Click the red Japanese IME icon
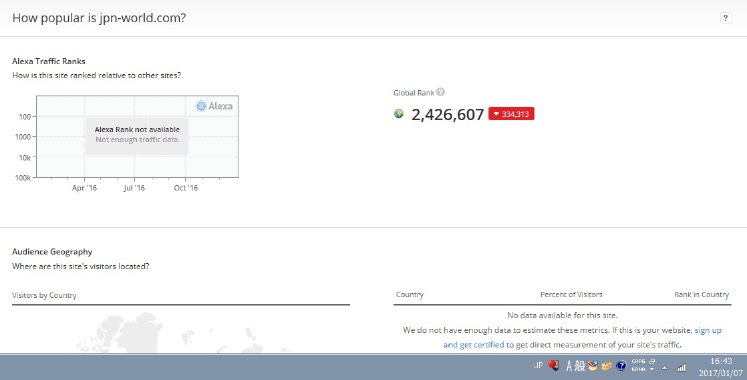This screenshot has width=747, height=380. (554, 365)
